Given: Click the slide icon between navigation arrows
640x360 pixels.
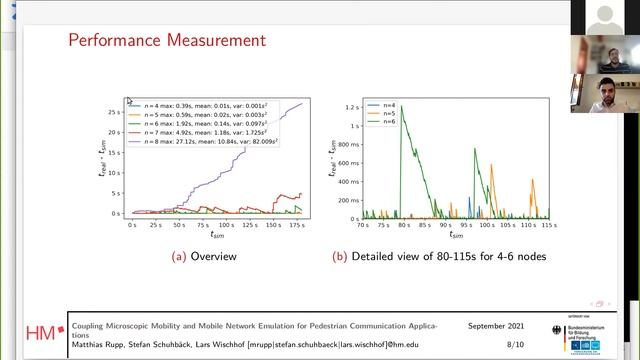Looking at the screenshot, I should (600, 304).
